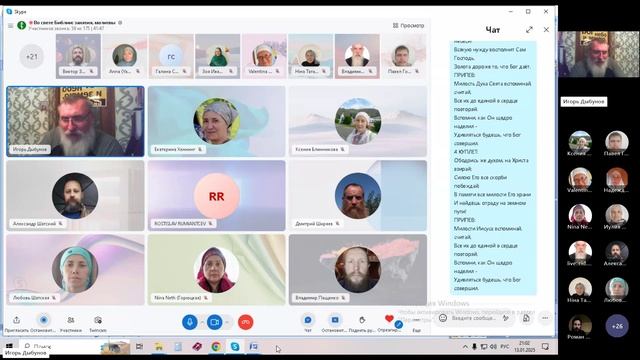Select Зоя participant thumbnail in top strip
The image size is (640, 360).
(x=218, y=56)
